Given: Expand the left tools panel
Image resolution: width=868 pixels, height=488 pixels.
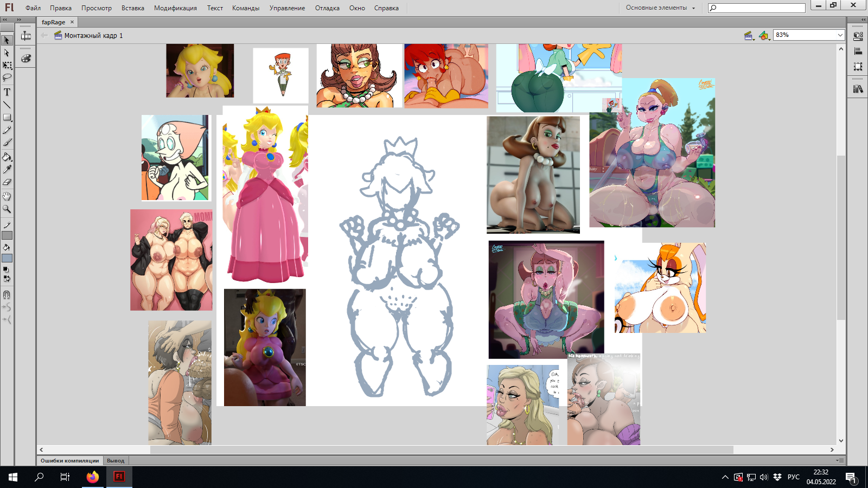Looking at the screenshot, I should point(4,20).
